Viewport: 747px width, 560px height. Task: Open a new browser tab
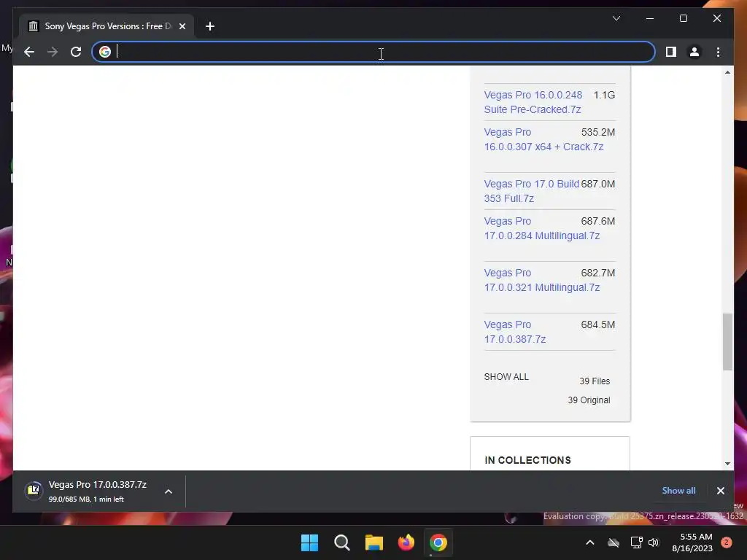pyautogui.click(x=209, y=26)
